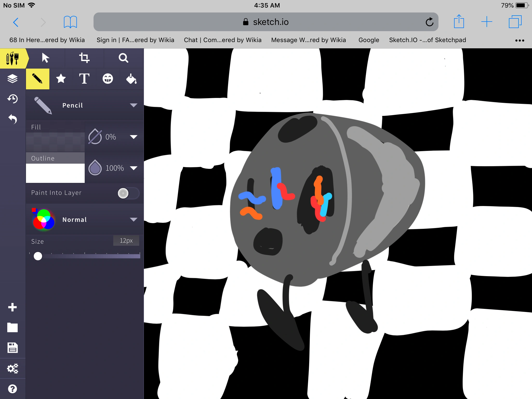
Task: Expand the Normal blend mode dropdown
Action: tap(134, 220)
